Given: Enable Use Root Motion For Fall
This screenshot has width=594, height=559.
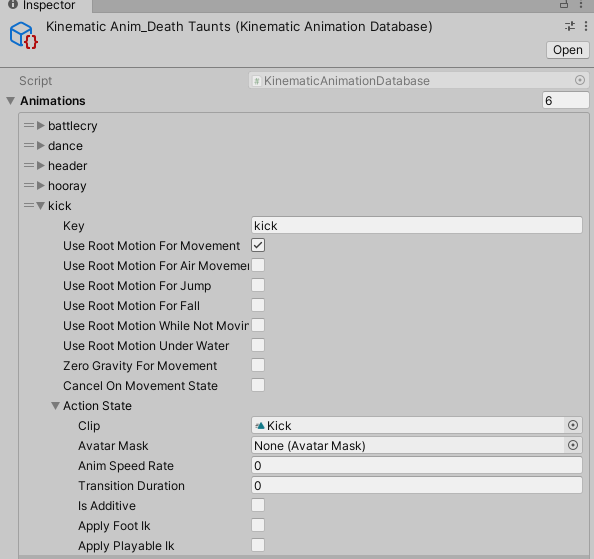Looking at the screenshot, I should click(x=258, y=305).
